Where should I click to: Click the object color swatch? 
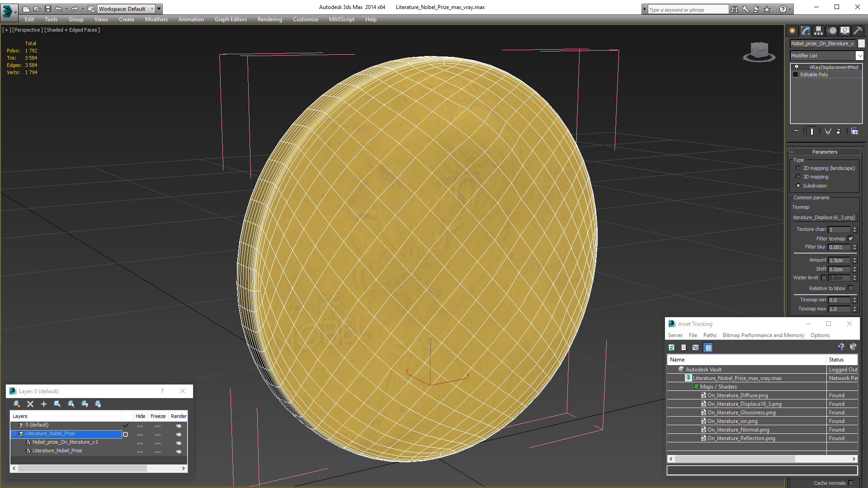click(861, 43)
